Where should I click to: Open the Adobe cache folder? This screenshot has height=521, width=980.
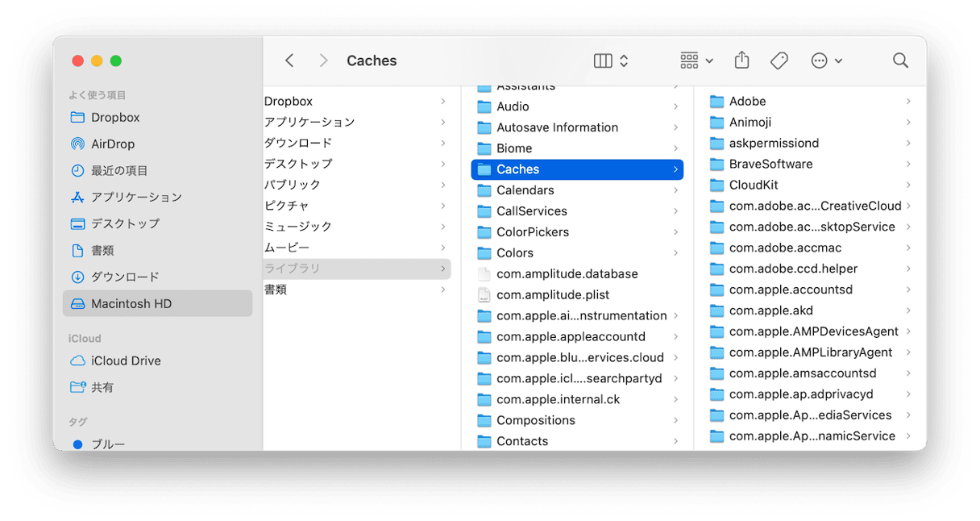pos(810,101)
